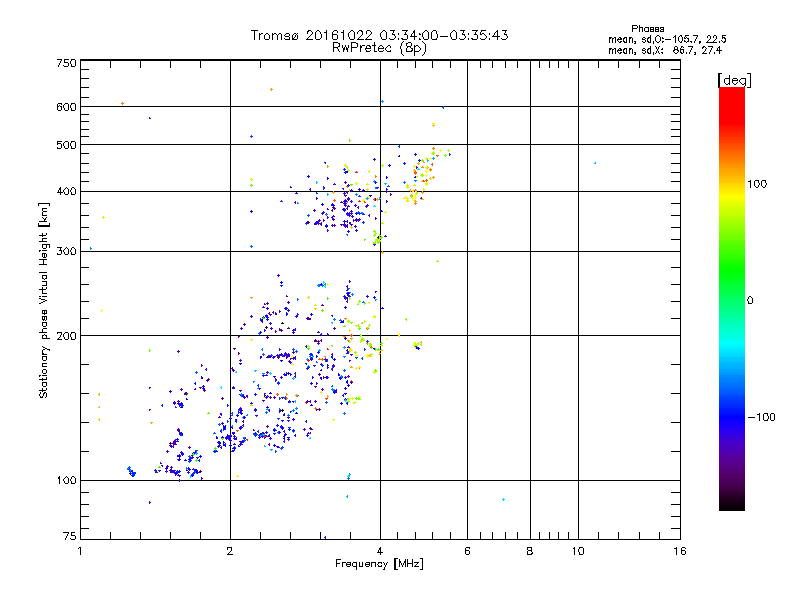Click the 'Phases' statistics heading
Image resolution: width=800 pixels, height=600 pixels.
(647, 29)
